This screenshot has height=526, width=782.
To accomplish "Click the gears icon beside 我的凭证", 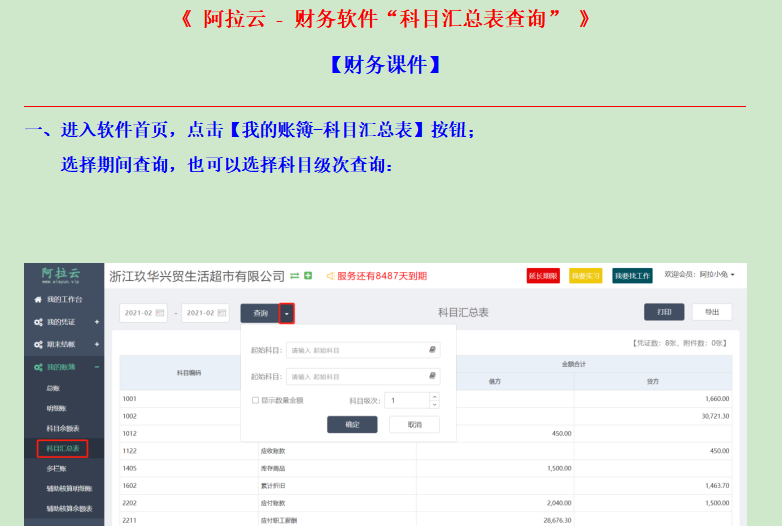I will (38, 323).
